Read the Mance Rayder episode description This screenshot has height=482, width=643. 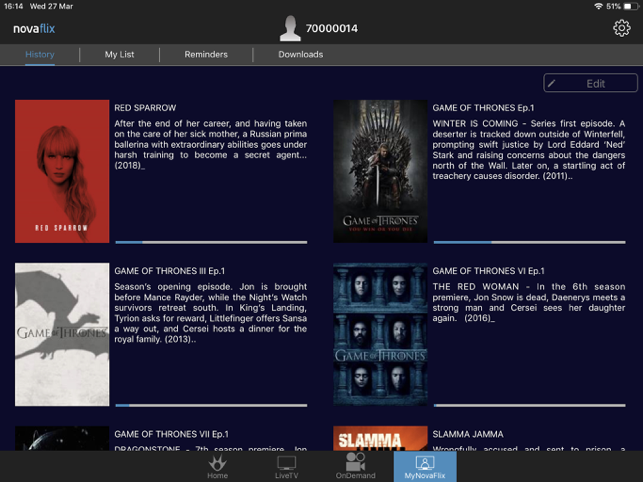pyautogui.click(x=210, y=313)
